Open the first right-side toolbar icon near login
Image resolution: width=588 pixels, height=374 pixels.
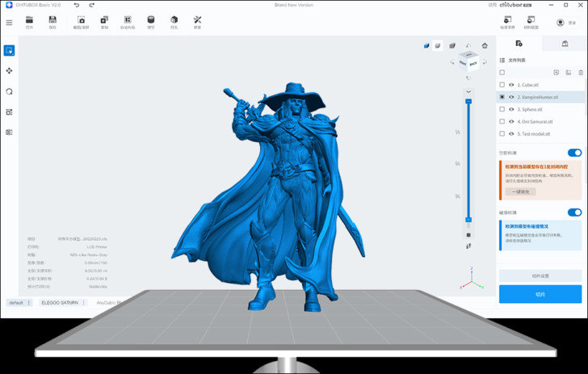click(x=507, y=20)
